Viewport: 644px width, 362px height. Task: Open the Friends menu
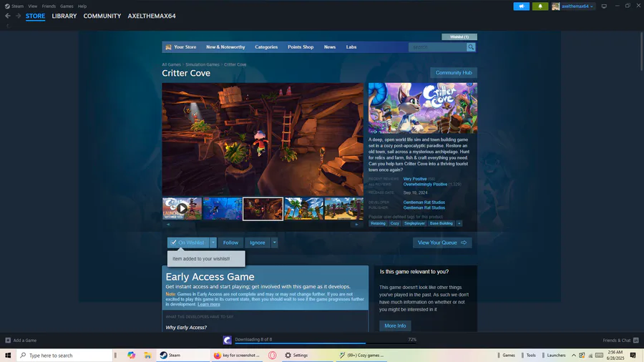point(49,6)
